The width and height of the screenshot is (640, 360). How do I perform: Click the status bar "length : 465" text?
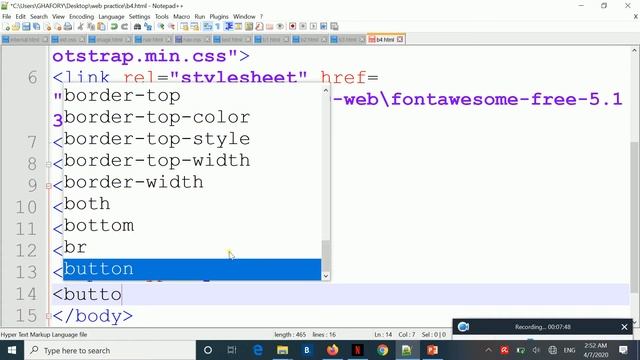click(290, 334)
